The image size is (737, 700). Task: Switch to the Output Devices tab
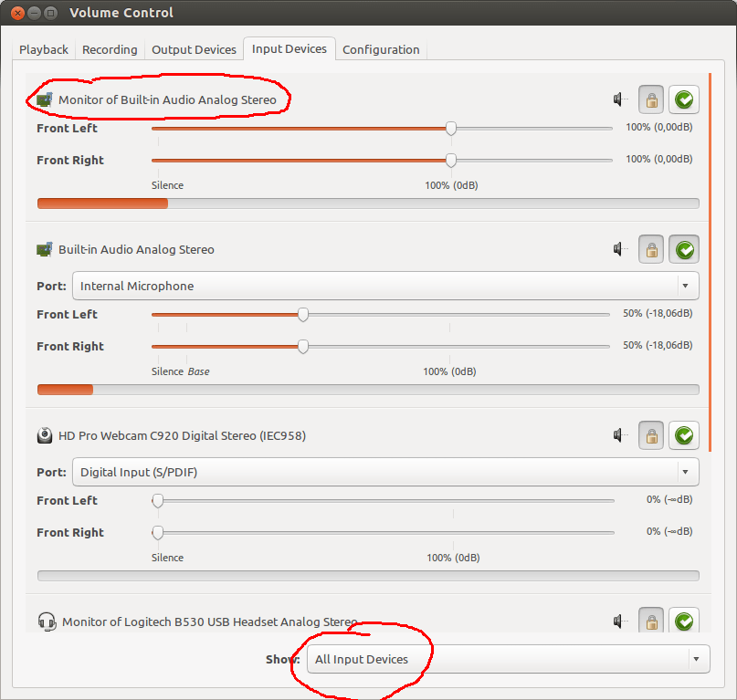(194, 49)
